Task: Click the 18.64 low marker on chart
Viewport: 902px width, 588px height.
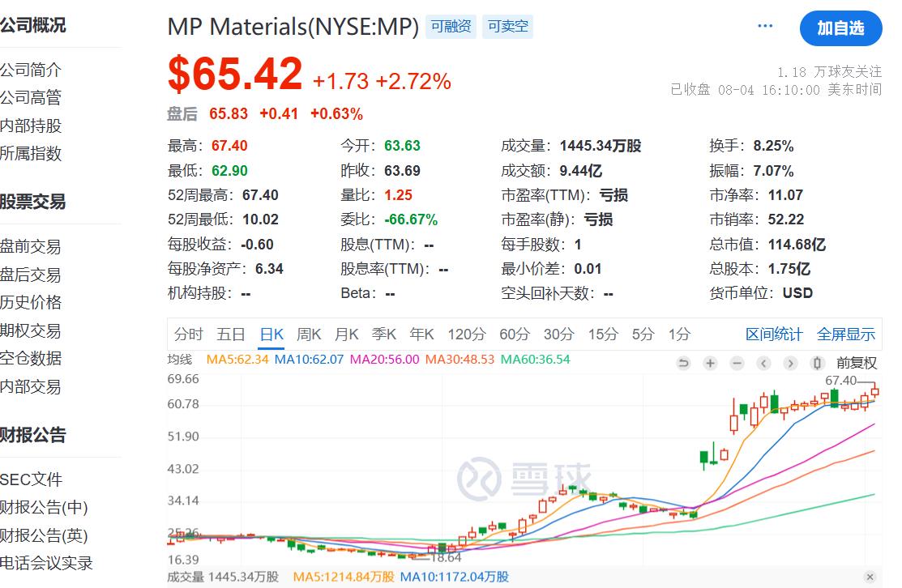Action: click(x=446, y=557)
